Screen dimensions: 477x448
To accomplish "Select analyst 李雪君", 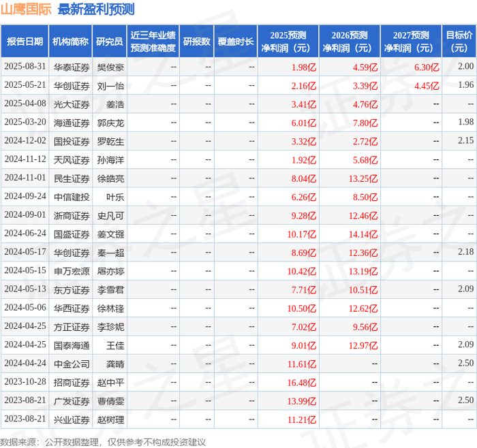I will tap(110, 289).
